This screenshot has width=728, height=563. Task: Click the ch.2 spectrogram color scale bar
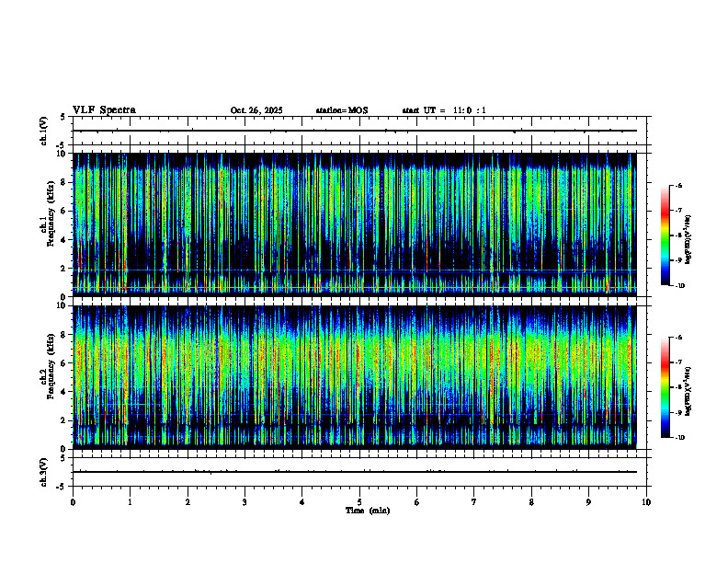665,387
